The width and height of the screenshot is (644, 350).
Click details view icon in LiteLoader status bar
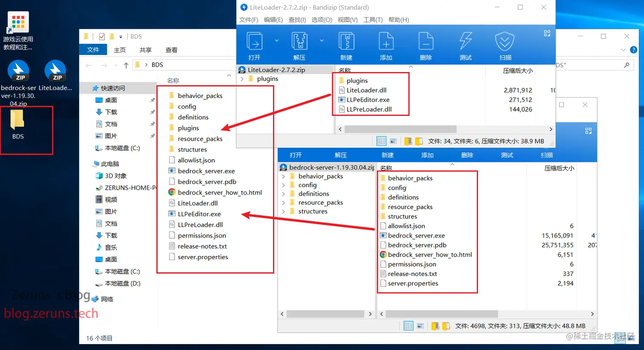pos(381,141)
